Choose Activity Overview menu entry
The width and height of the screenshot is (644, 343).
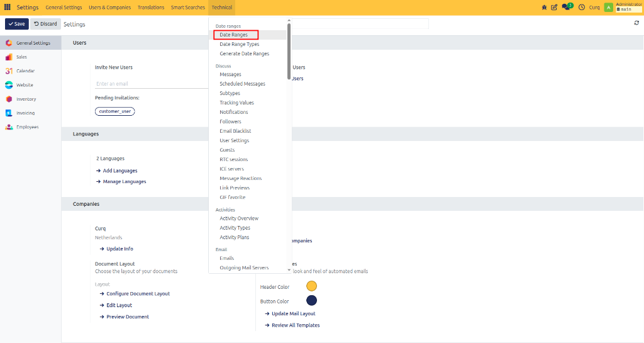click(239, 218)
